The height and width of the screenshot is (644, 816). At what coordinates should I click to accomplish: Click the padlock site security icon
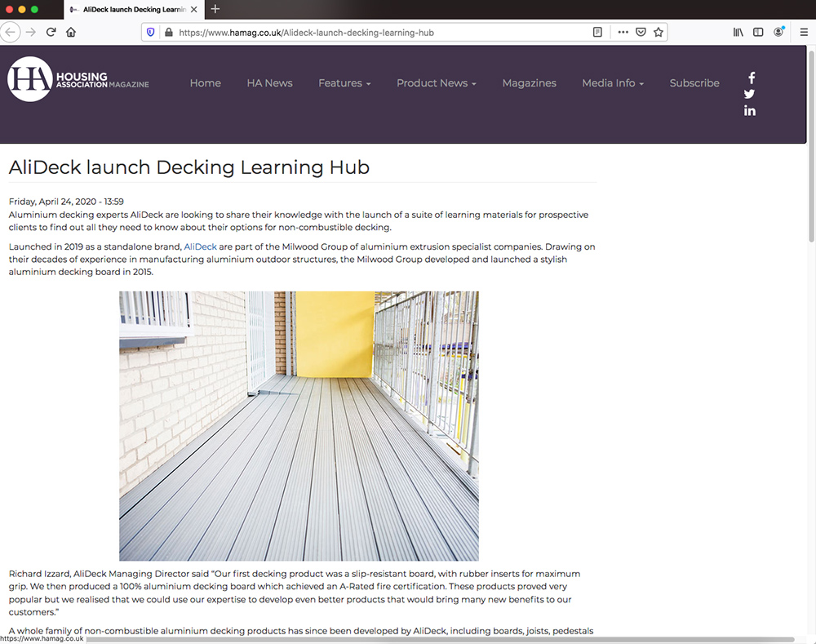168,33
